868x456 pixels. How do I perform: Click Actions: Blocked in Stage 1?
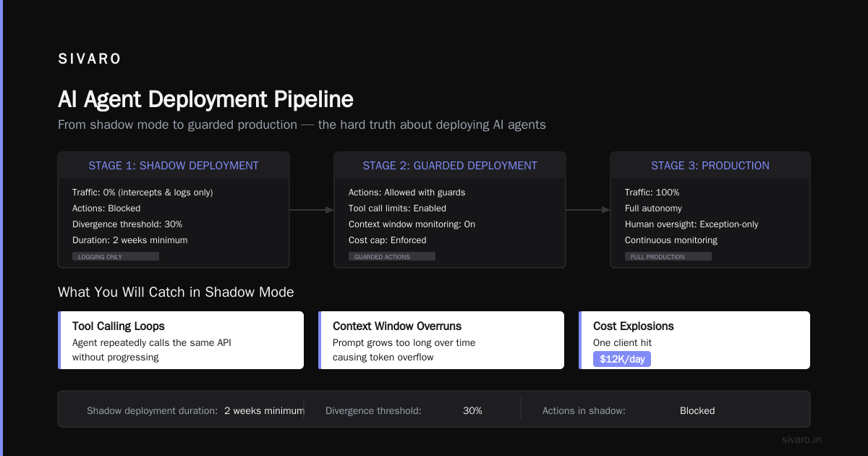pos(106,208)
